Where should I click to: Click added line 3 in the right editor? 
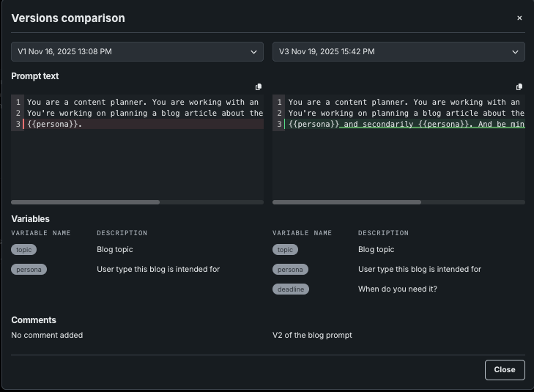click(x=403, y=125)
